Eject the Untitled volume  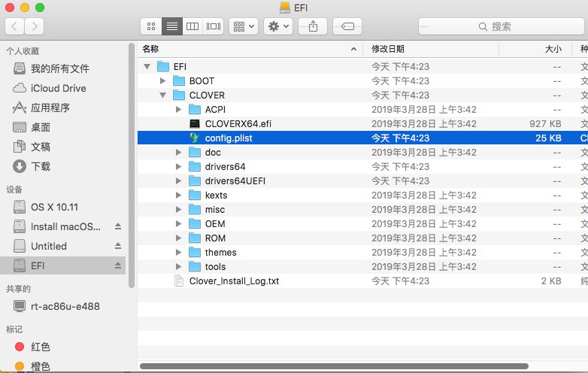pyautogui.click(x=118, y=246)
